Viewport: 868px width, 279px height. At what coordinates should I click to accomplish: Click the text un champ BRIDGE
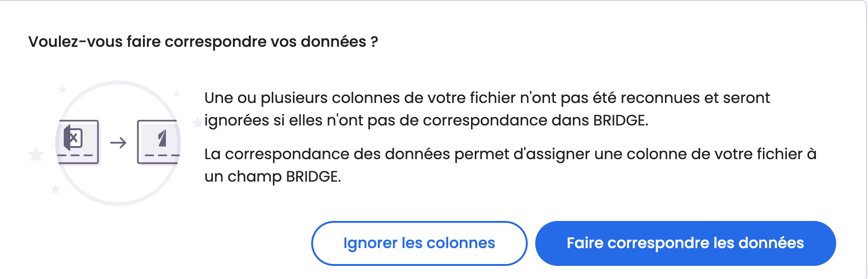point(272,176)
